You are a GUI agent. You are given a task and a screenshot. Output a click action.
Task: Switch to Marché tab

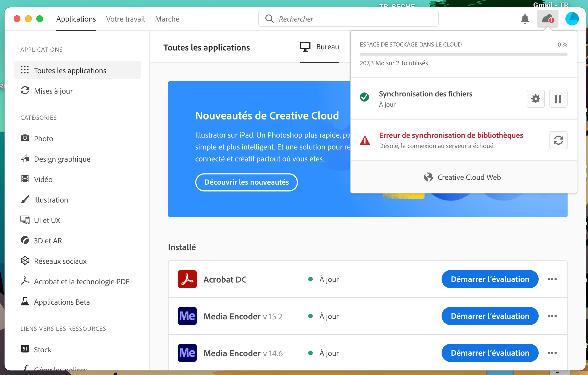tap(167, 19)
